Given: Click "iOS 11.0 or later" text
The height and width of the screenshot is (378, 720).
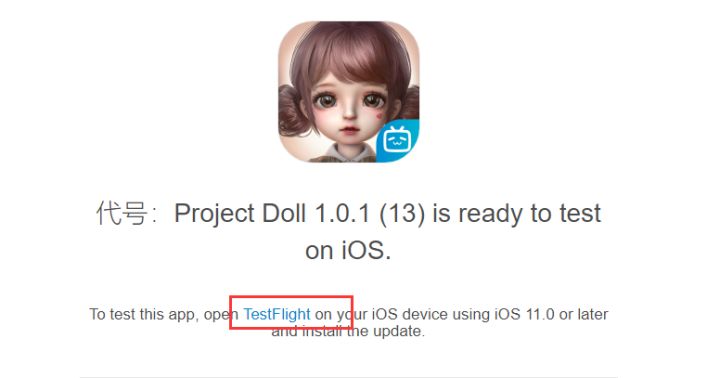Looking at the screenshot, I should click(551, 314).
